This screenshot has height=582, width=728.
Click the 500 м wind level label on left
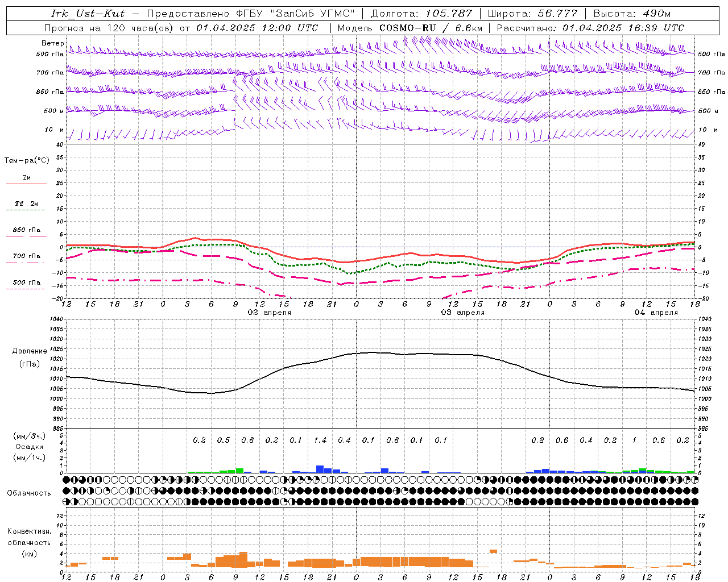pyautogui.click(x=54, y=111)
